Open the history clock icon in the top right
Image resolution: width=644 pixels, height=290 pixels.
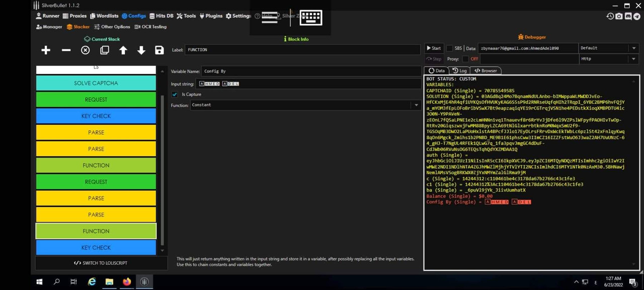pyautogui.click(x=610, y=16)
